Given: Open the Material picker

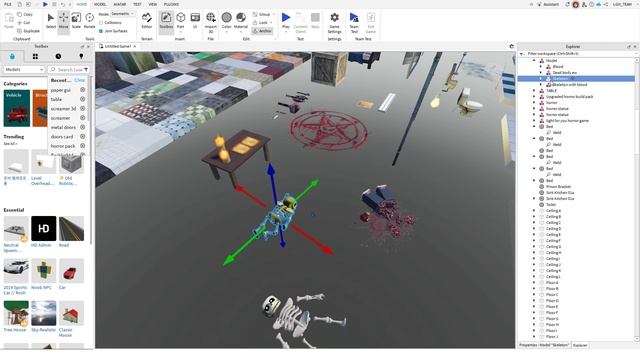Looking at the screenshot, I should [x=241, y=21].
